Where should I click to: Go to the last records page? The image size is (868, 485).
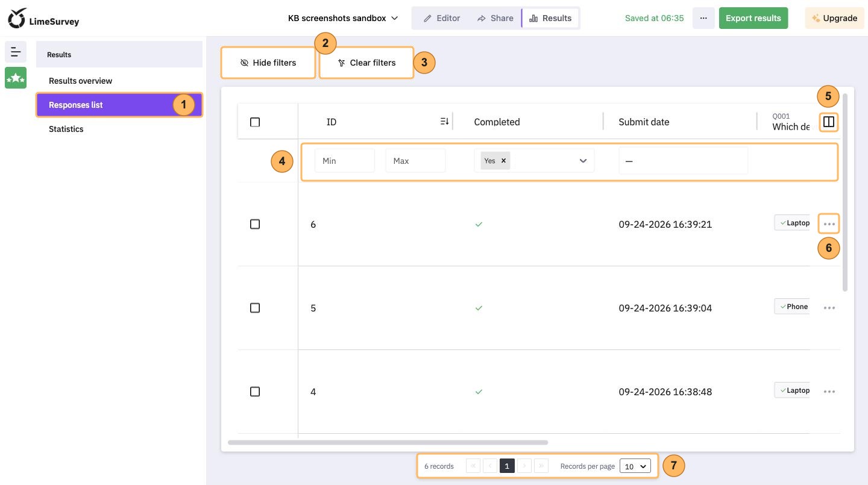[x=541, y=466]
